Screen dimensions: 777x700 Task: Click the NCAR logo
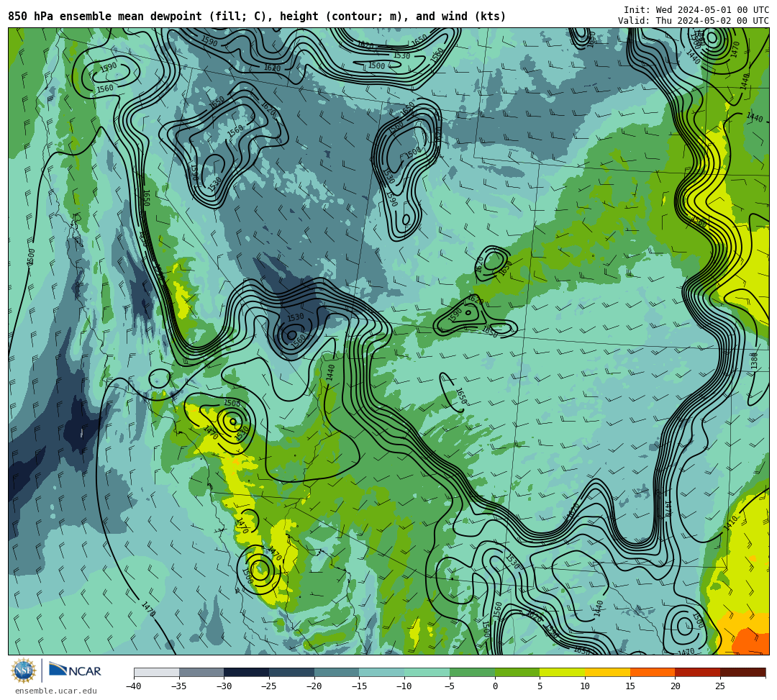coord(75,671)
